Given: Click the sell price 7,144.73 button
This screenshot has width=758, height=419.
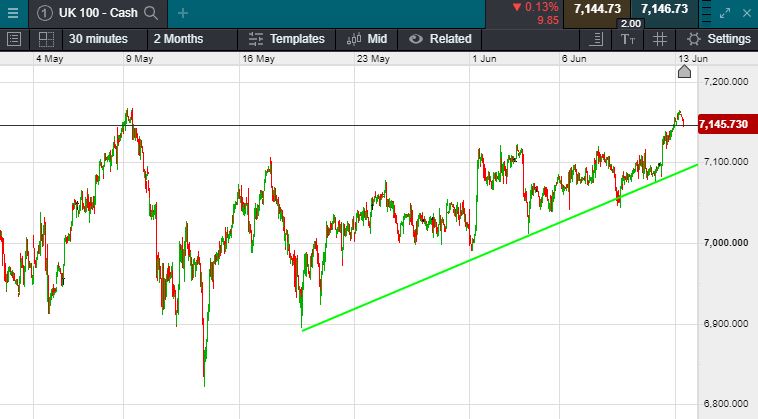Looking at the screenshot, I should 597,9.
